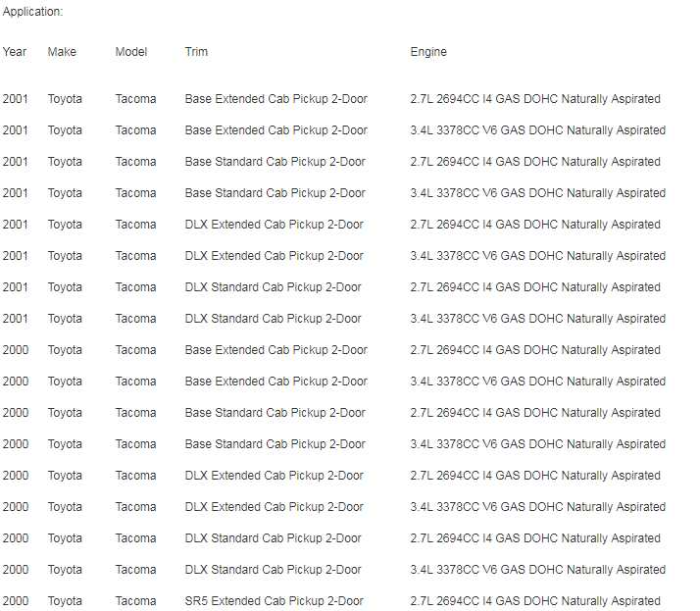Click the Make column header
The height and width of the screenshot is (611, 700).
62,52
